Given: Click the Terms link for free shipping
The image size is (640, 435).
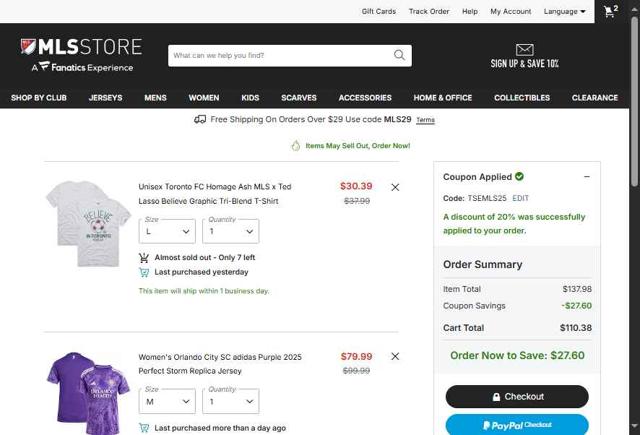Looking at the screenshot, I should 425,120.
